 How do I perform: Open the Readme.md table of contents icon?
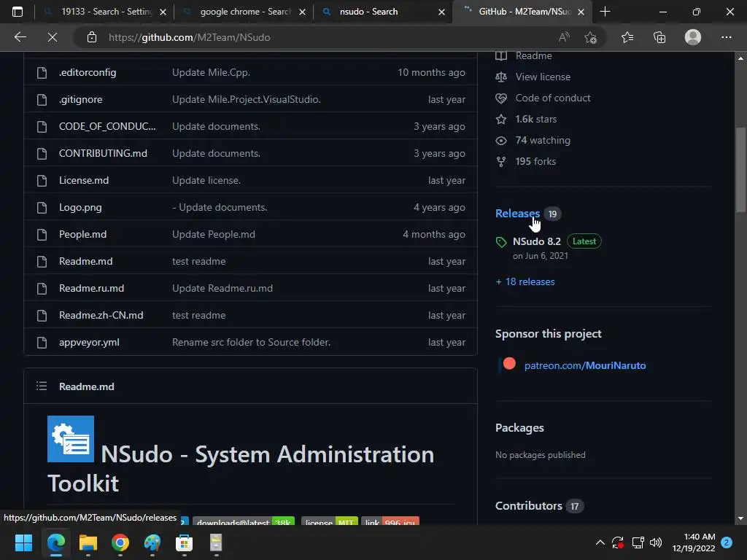pos(42,386)
